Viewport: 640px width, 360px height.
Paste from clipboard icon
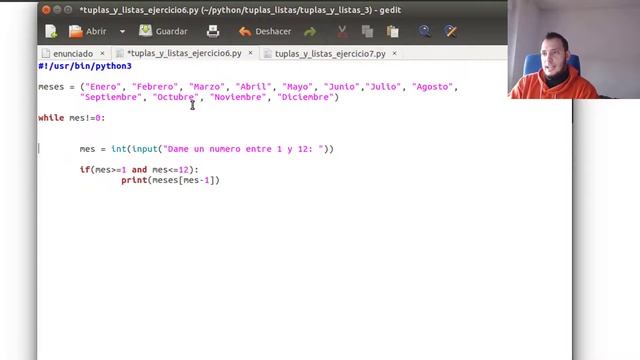[393, 31]
